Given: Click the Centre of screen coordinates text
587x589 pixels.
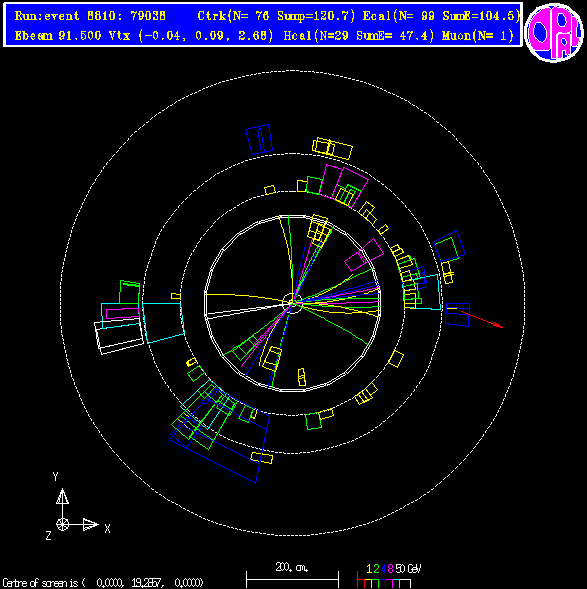Looking at the screenshot, I should [103, 583].
